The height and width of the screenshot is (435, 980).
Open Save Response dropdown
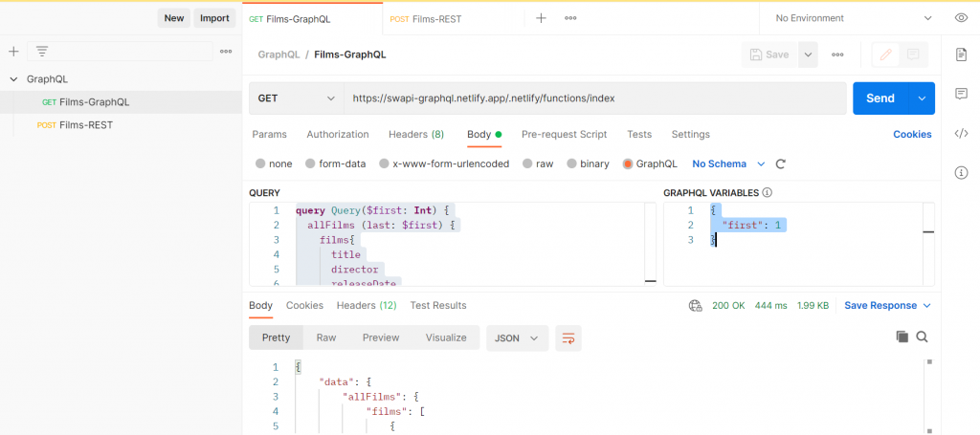click(887, 305)
